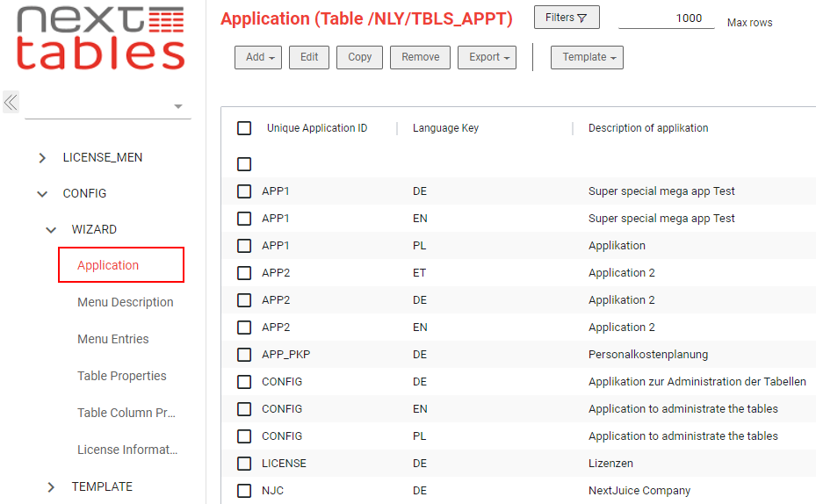Click the Edit button

309,57
